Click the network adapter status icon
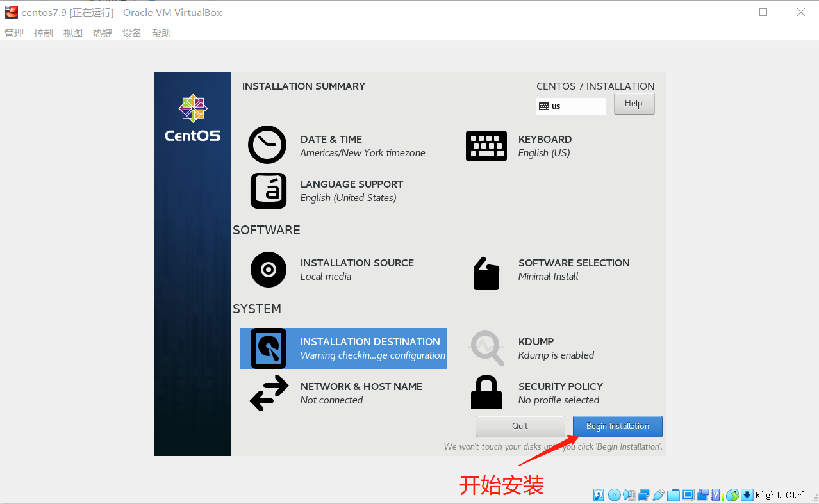 point(644,494)
